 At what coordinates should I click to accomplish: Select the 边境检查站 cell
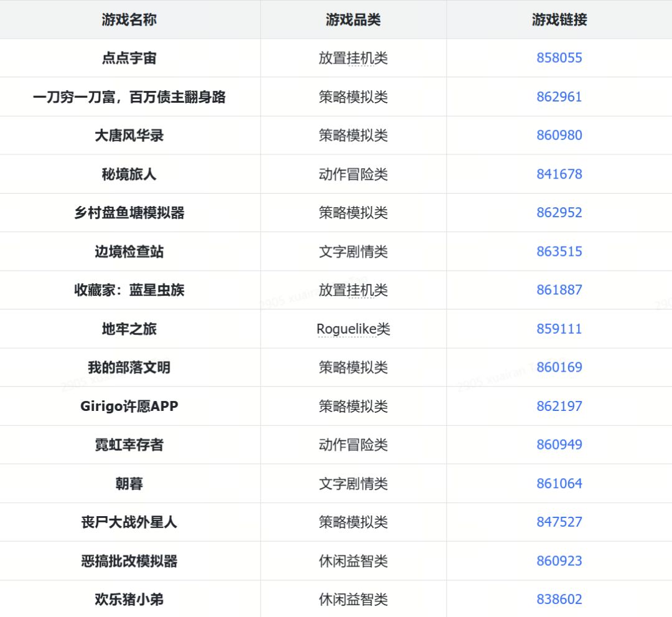tap(129, 252)
